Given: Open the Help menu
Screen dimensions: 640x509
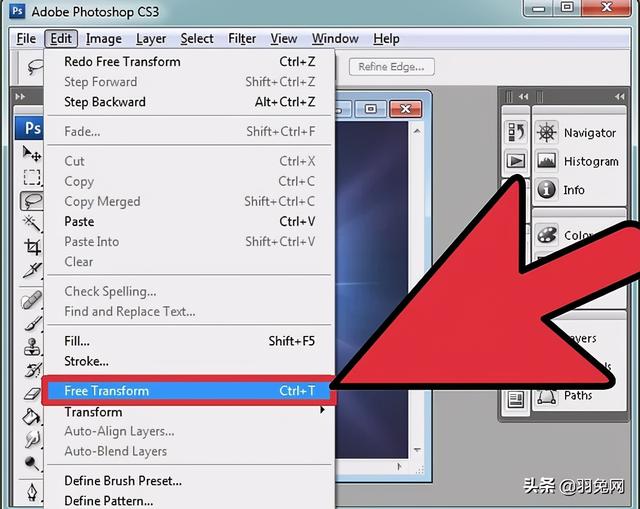Looking at the screenshot, I should [386, 39].
